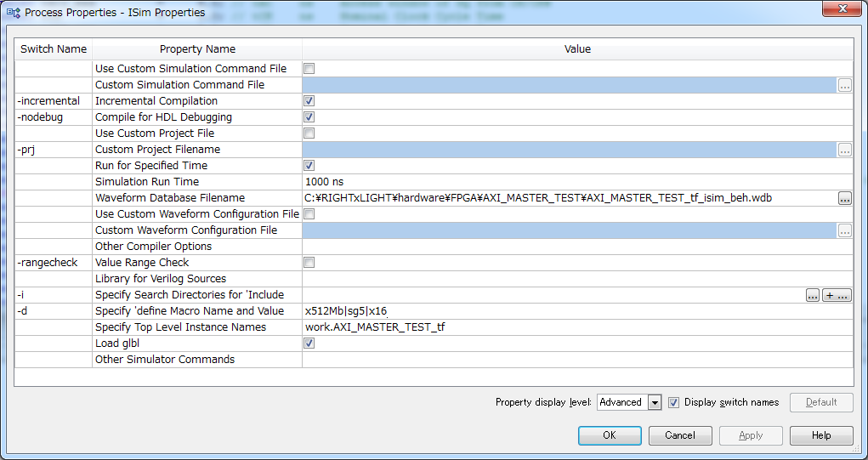868x460 pixels.
Task: Browse for Custom Waveform Configuration File
Action: tap(845, 230)
